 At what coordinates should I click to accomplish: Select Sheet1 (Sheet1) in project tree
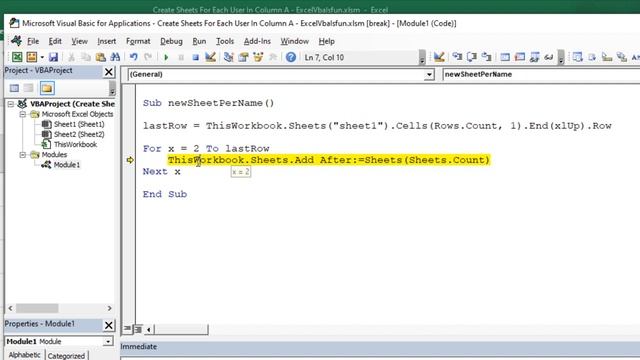point(79,124)
